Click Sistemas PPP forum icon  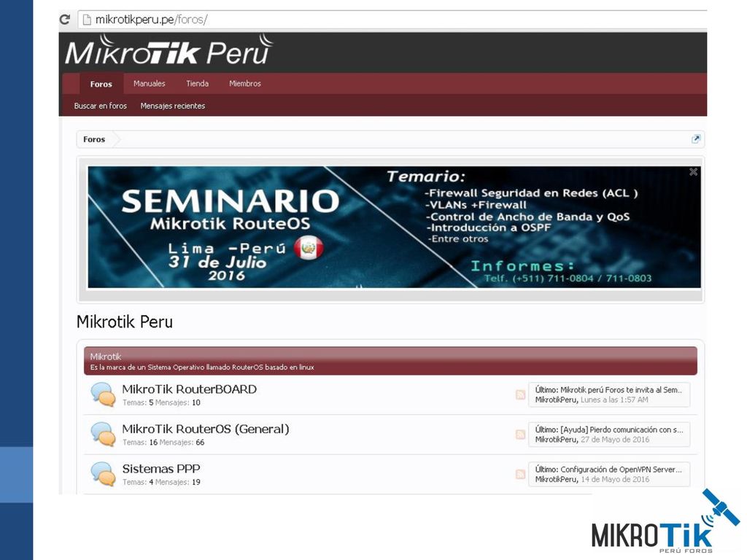(103, 474)
